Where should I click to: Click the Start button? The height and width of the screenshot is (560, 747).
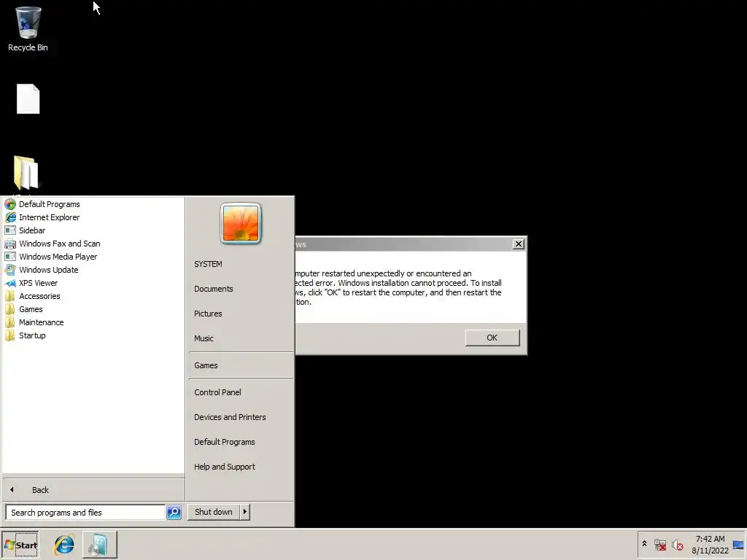click(x=20, y=545)
